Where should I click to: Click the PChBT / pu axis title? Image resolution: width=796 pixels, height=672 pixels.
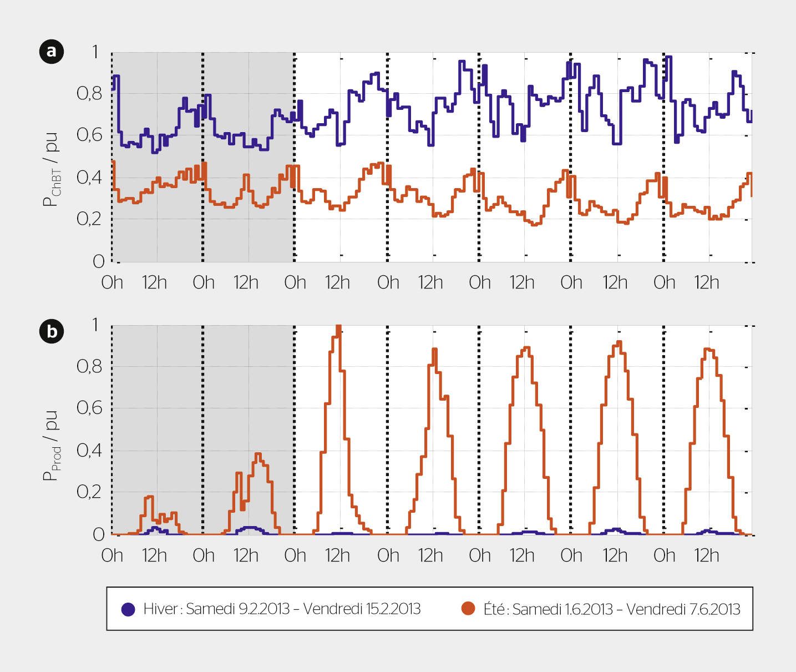52,170
